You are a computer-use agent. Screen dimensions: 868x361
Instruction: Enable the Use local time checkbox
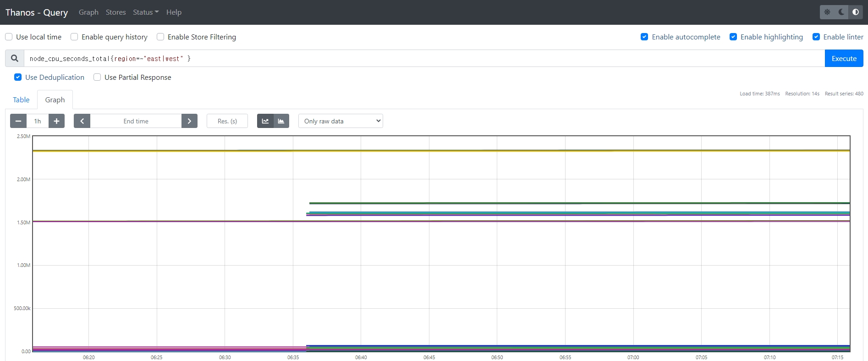tap(9, 37)
